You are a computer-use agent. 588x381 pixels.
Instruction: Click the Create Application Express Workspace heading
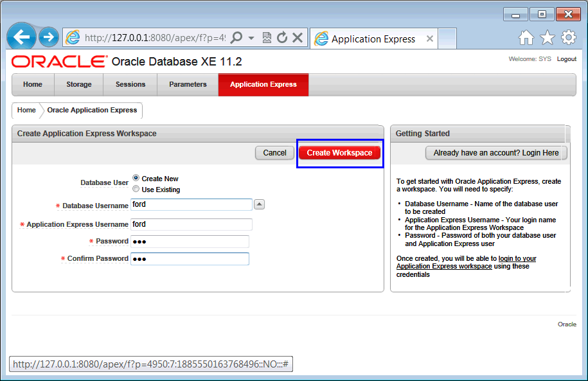pyautogui.click(x=87, y=134)
